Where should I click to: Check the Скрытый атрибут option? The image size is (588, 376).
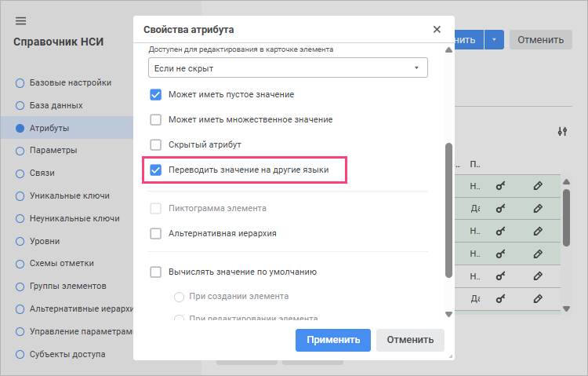[156, 145]
